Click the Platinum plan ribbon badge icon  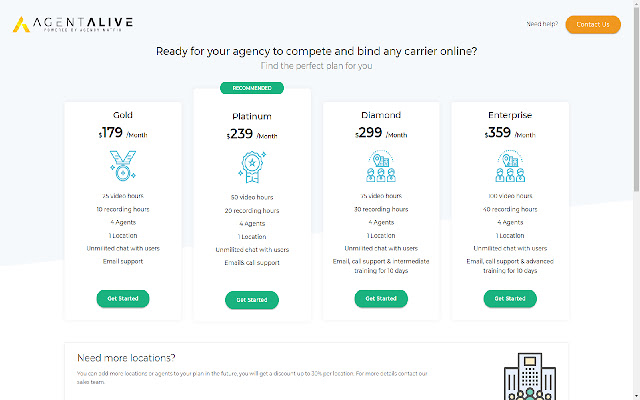[251, 168]
